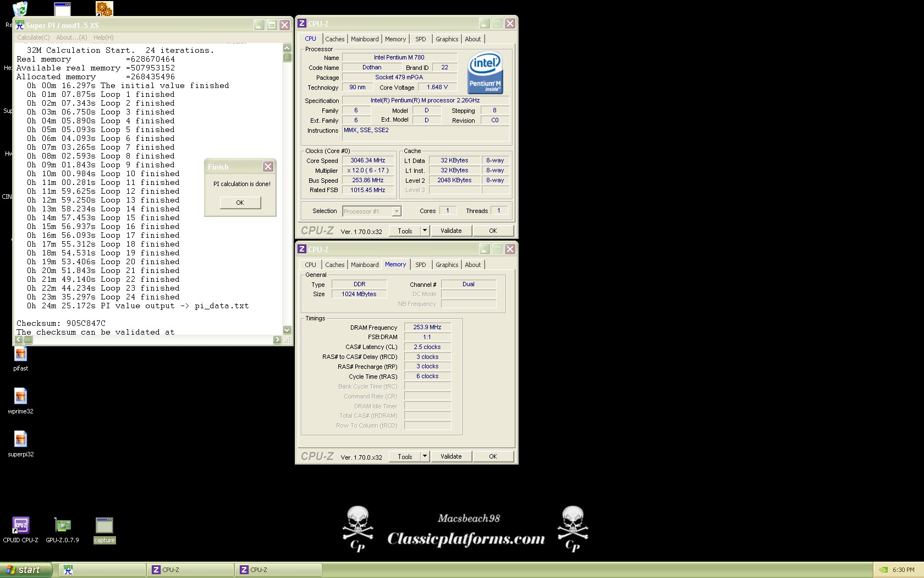The image size is (924, 578).
Task: Select SPD tab in upper CPU-Z window
Action: (421, 39)
